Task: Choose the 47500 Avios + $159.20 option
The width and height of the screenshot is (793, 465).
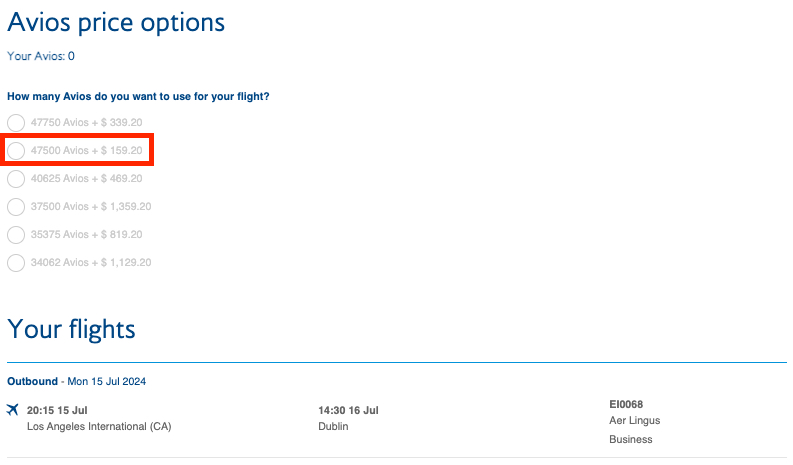Action: tap(16, 151)
